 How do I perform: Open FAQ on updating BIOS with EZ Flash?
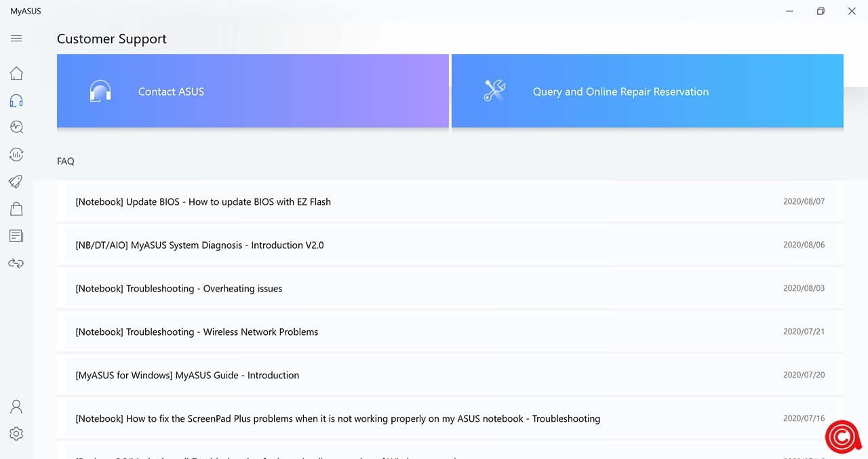tap(203, 202)
